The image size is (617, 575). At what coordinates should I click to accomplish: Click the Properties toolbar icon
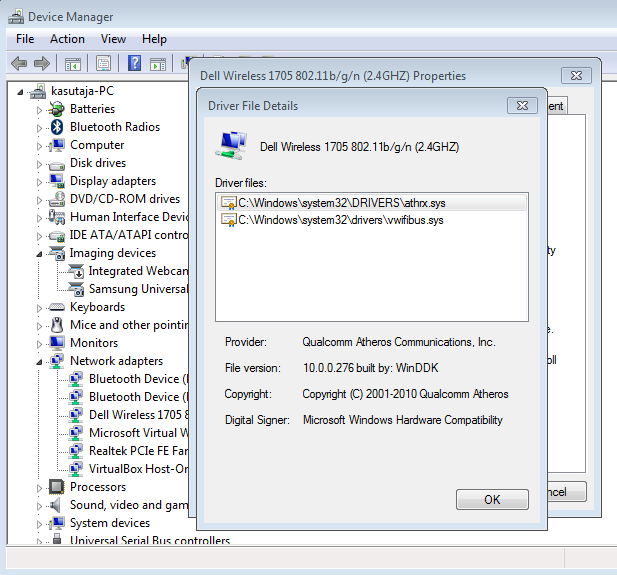pyautogui.click(x=103, y=63)
